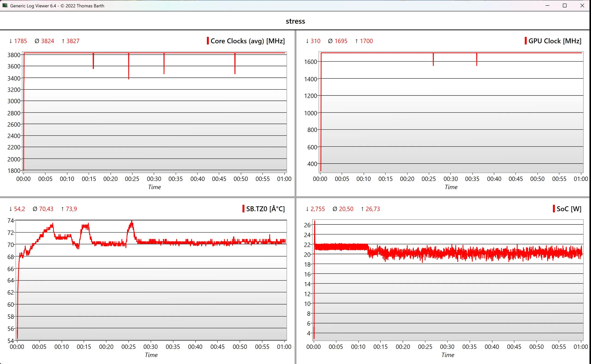This screenshot has width=591, height=364.
Task: Click the red swatch beside SoC [W]
Action: pos(554,209)
